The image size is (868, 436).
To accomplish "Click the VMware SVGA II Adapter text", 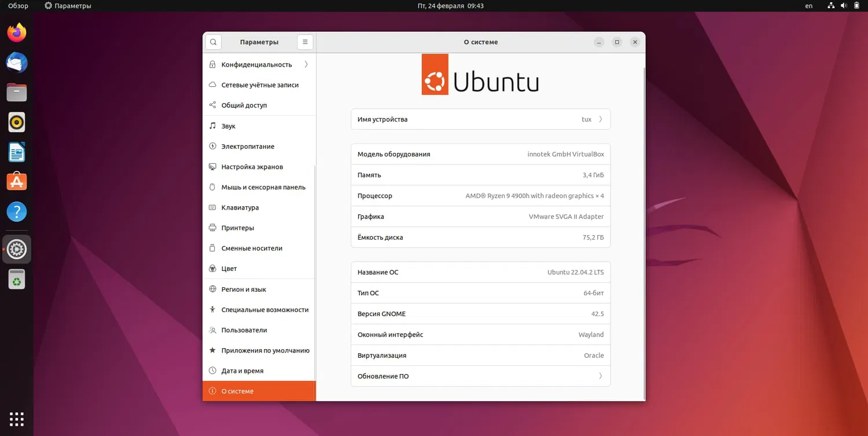I will 567,217.
